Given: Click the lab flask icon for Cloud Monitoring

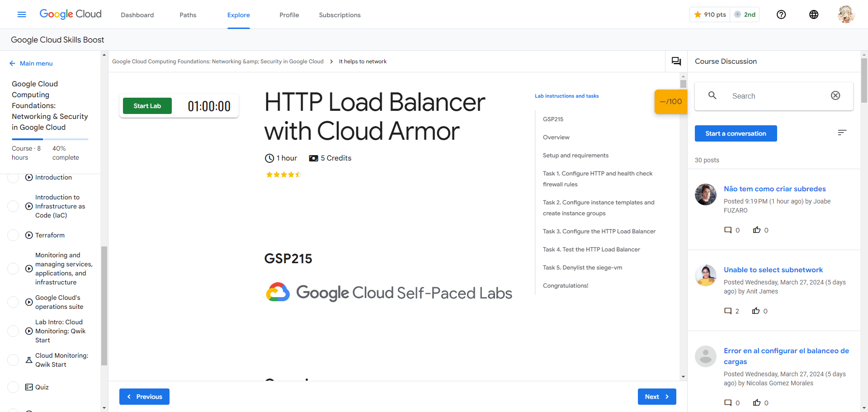Looking at the screenshot, I should [x=29, y=360].
